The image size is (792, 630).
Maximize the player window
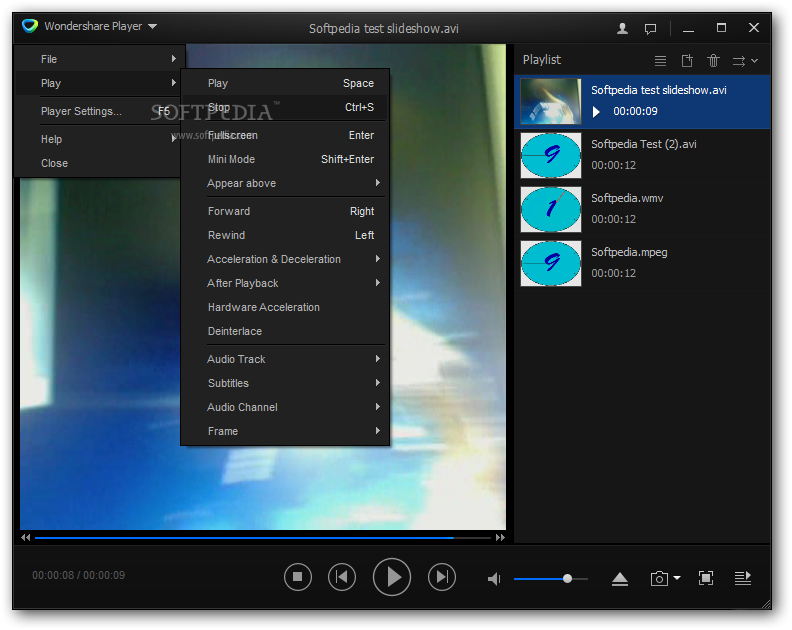pos(721,28)
